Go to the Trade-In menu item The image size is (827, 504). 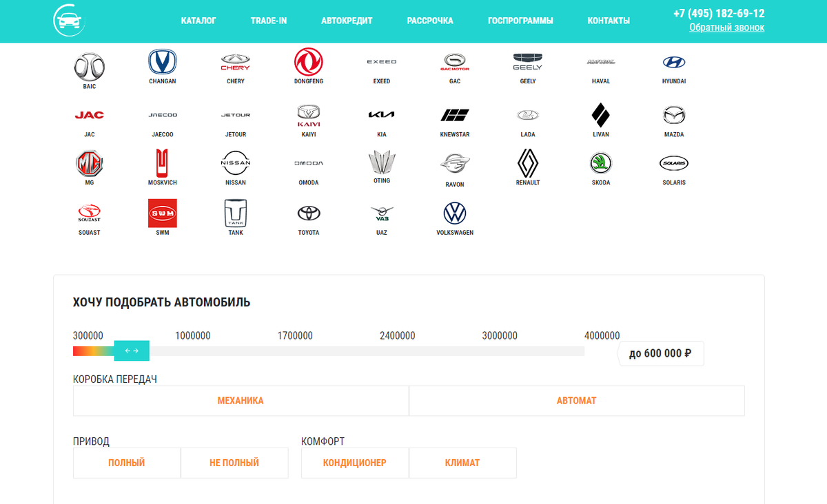click(x=269, y=21)
